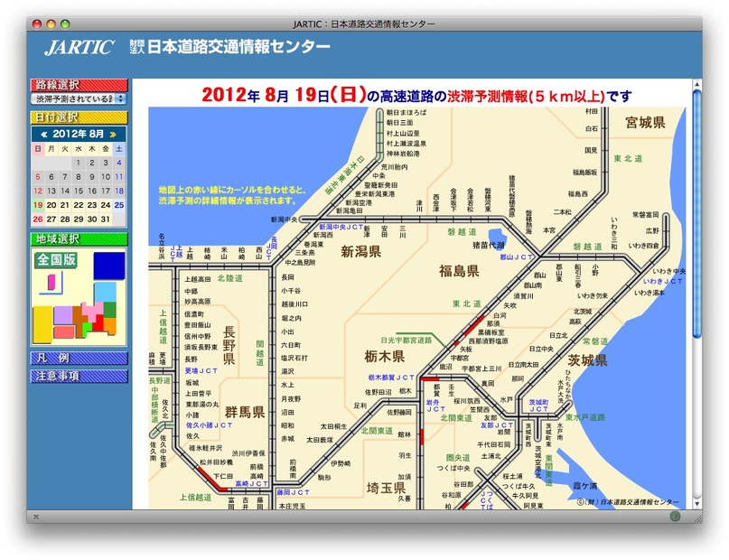Select August 23 in calendar
This screenshot has height=560, width=729.
[92, 205]
